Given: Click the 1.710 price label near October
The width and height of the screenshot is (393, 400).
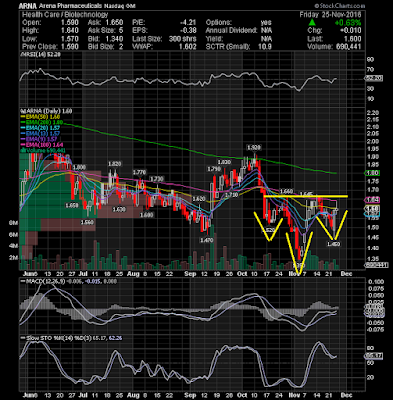Looking at the screenshot, I should coord(231,194).
